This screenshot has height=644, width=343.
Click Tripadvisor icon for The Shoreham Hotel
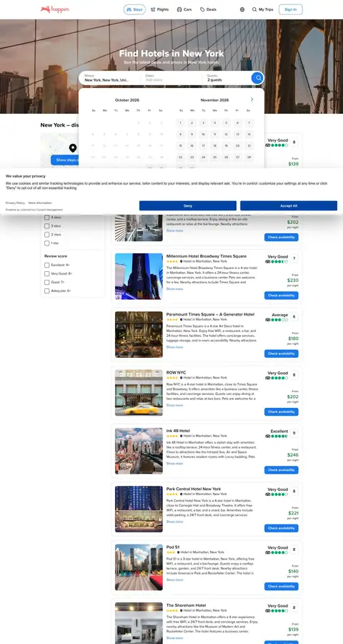point(268,611)
